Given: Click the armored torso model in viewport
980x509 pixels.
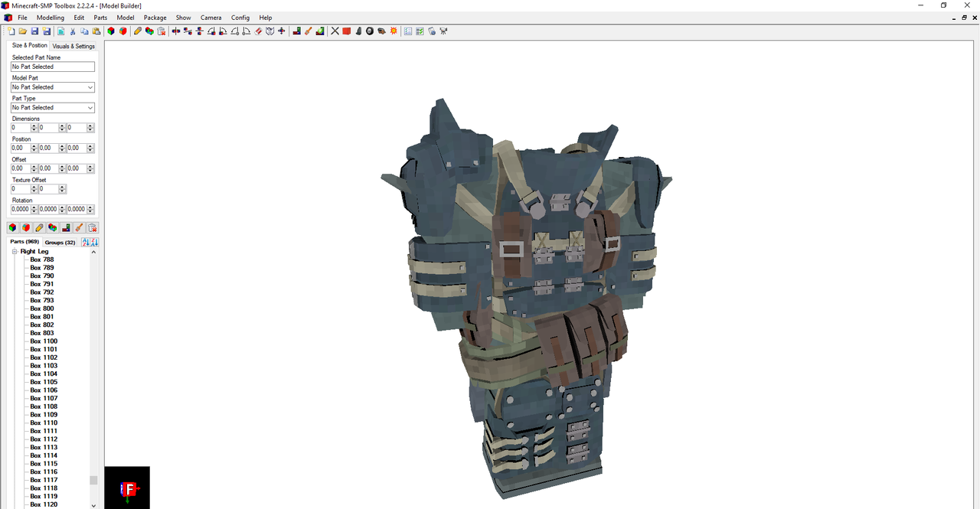Looking at the screenshot, I should (528, 299).
